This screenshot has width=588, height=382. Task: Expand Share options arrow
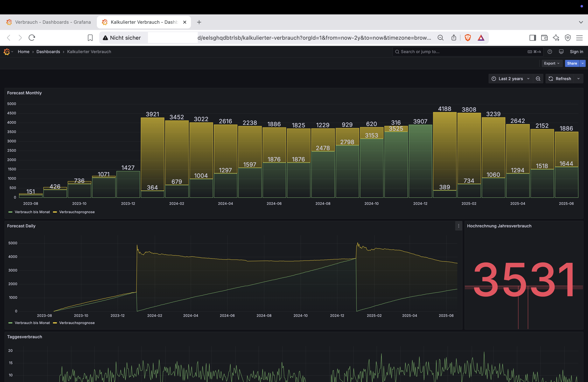(x=583, y=63)
